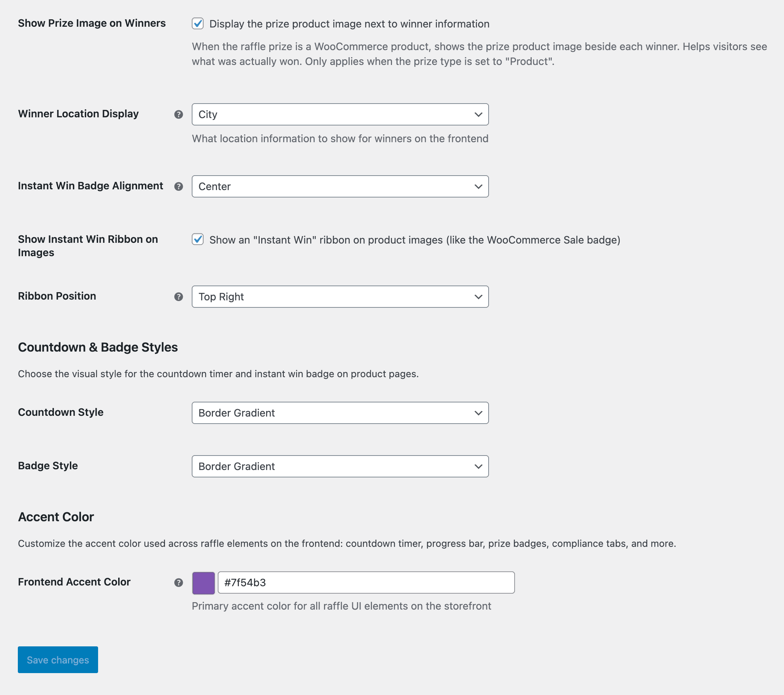Open the Winner Location Display dropdown
784x695 pixels.
(x=340, y=114)
